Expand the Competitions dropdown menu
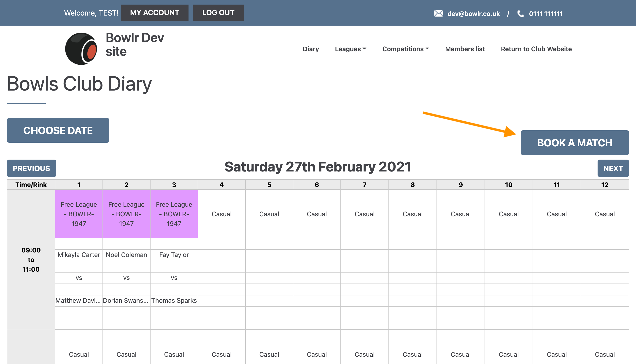Viewport: 636px width, 364px height. (405, 49)
